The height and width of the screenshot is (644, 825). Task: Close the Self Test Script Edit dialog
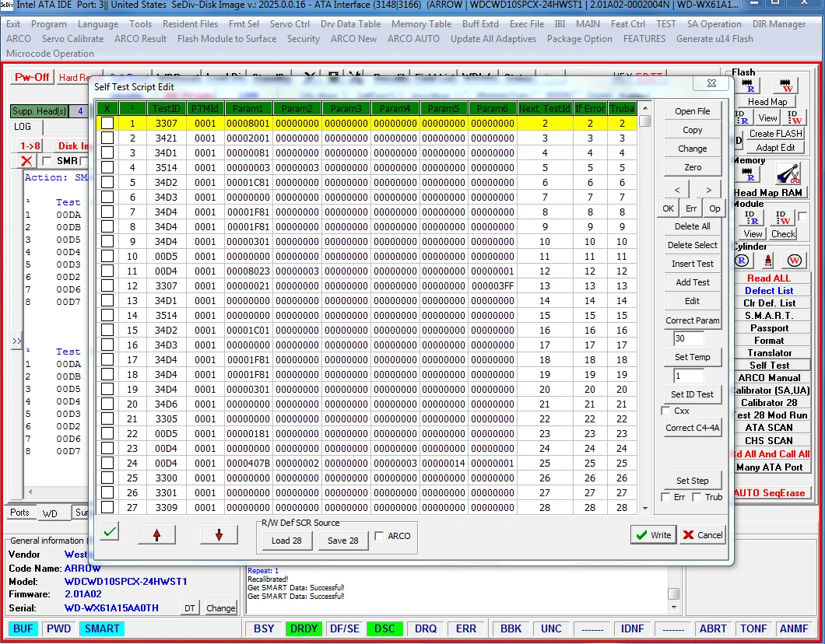712,83
